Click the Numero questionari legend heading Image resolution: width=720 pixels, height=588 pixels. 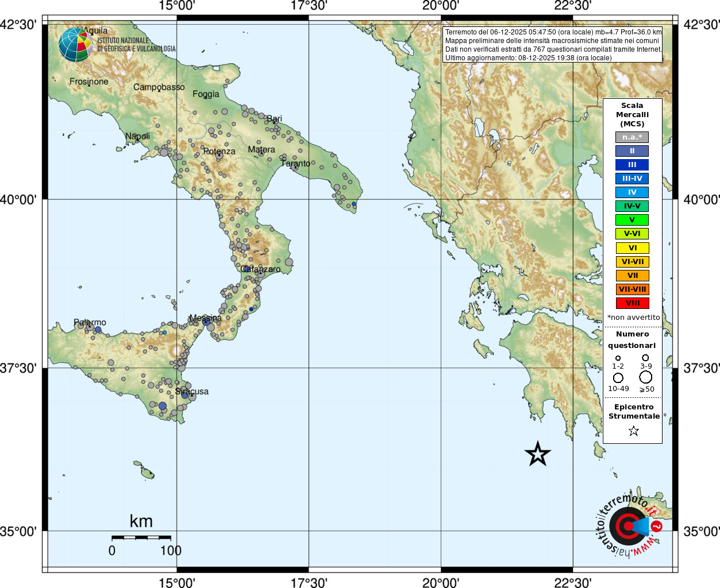point(632,340)
